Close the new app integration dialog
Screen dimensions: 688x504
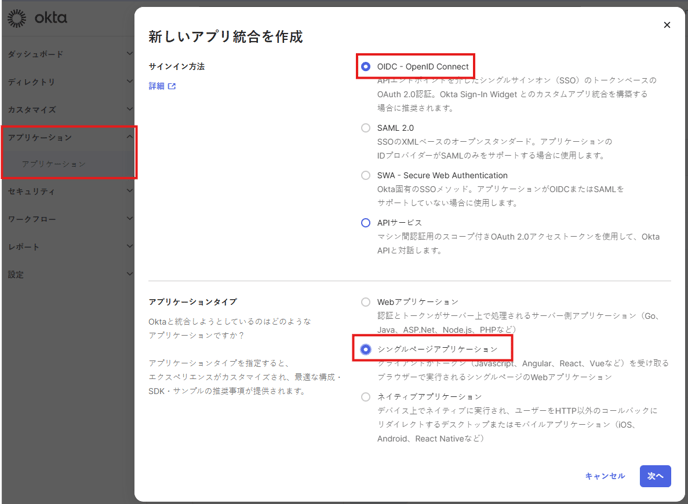pyautogui.click(x=666, y=25)
